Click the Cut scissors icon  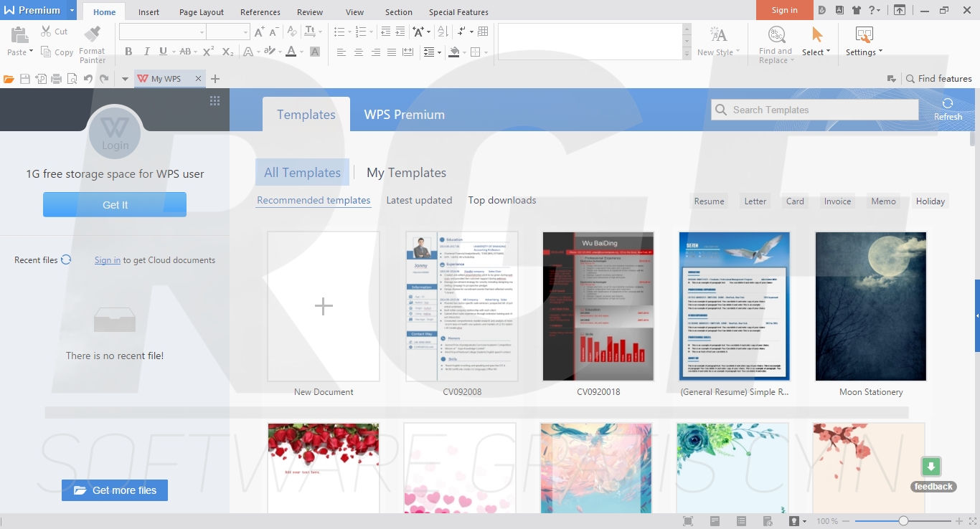click(x=47, y=32)
